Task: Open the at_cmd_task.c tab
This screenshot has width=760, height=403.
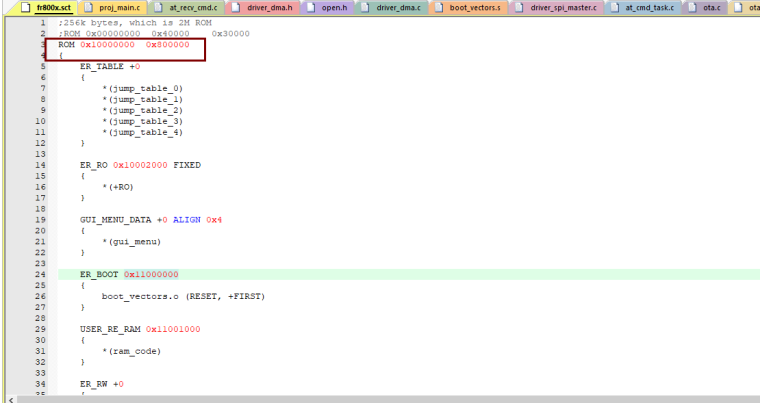Action: pos(643,7)
